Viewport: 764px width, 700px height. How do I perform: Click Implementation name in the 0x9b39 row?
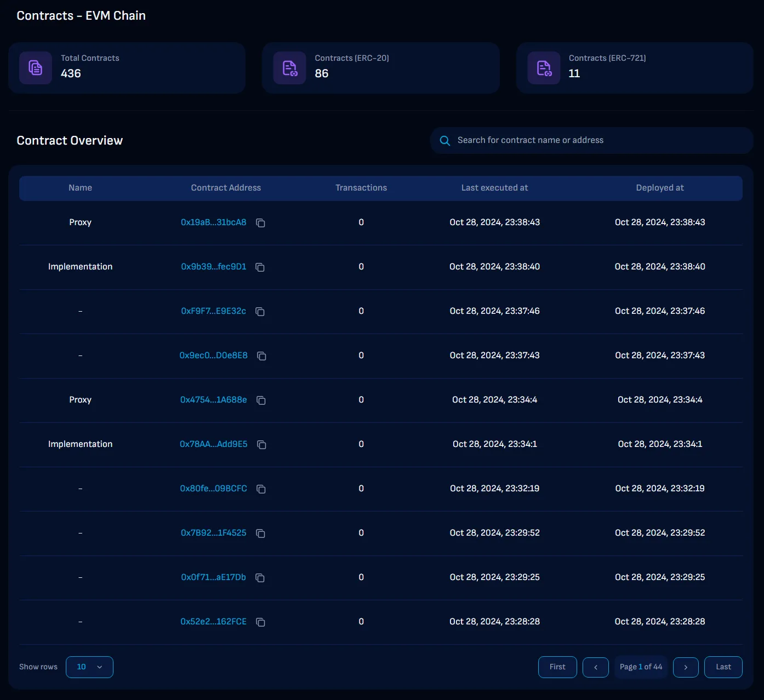(x=80, y=267)
